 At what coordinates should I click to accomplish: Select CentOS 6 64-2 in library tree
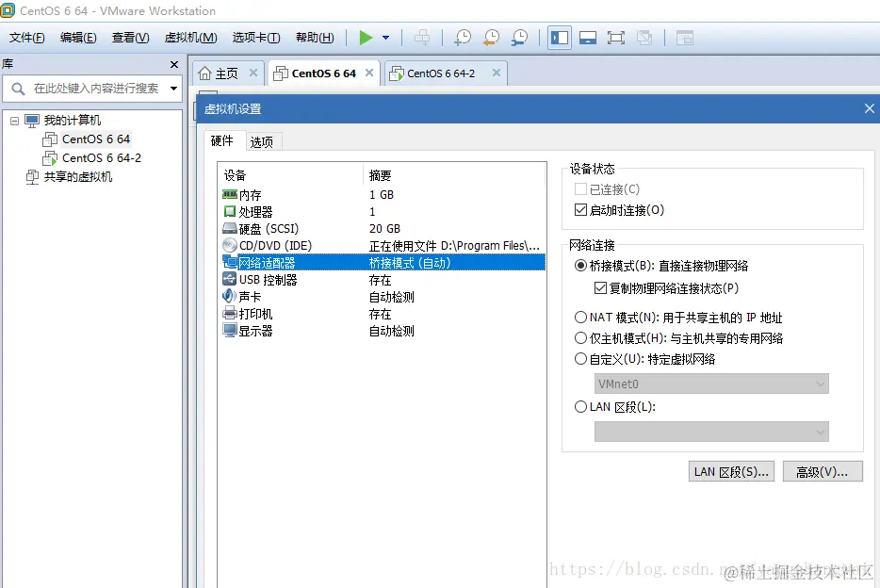(x=101, y=158)
